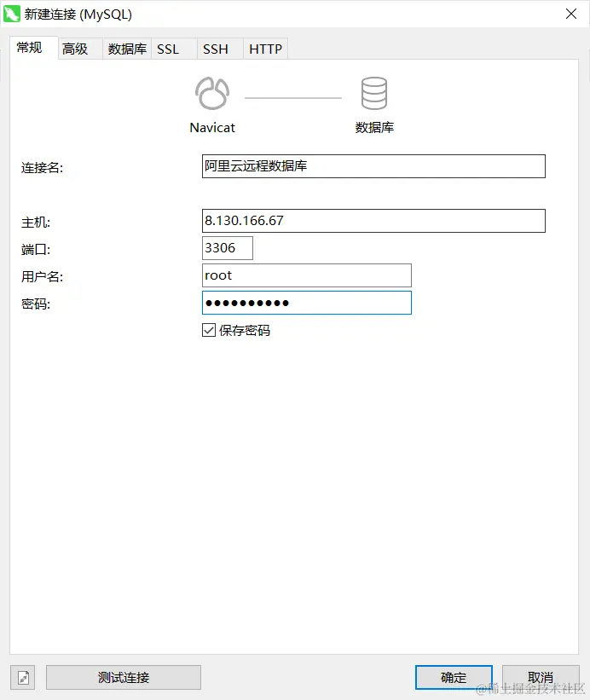Click the Navicat caption under logo
This screenshot has height=700, width=590.
tap(212, 128)
